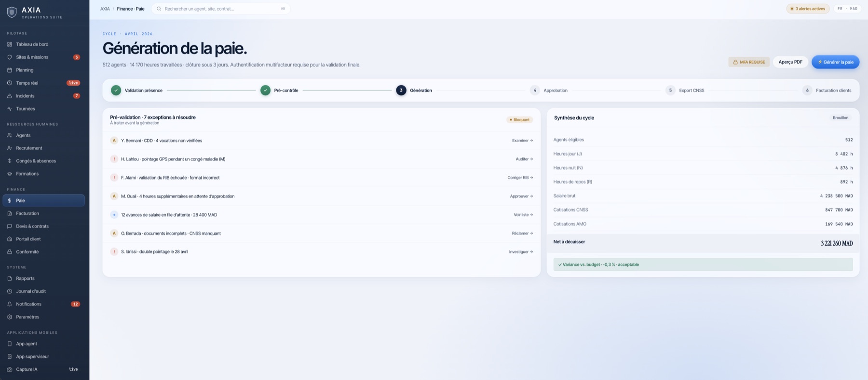Select step 5 Export CNSS in stepper
Image resolution: width=868 pixels, height=380 pixels.
pyautogui.click(x=685, y=91)
